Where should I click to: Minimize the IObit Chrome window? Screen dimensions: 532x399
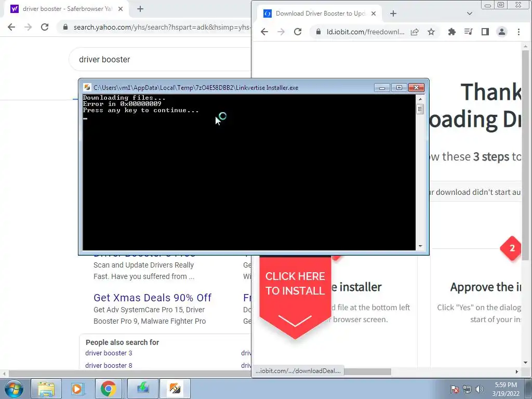[487, 5]
